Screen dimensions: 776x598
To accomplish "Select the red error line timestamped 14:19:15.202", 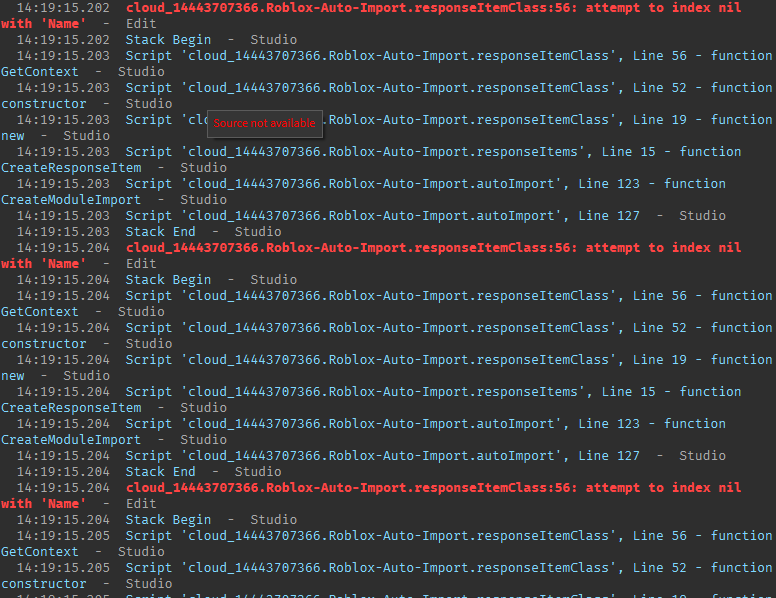I will [x=388, y=16].
